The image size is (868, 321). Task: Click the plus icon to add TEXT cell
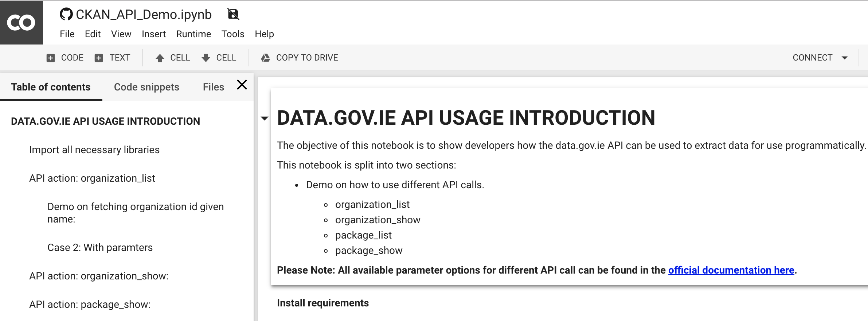click(x=99, y=58)
